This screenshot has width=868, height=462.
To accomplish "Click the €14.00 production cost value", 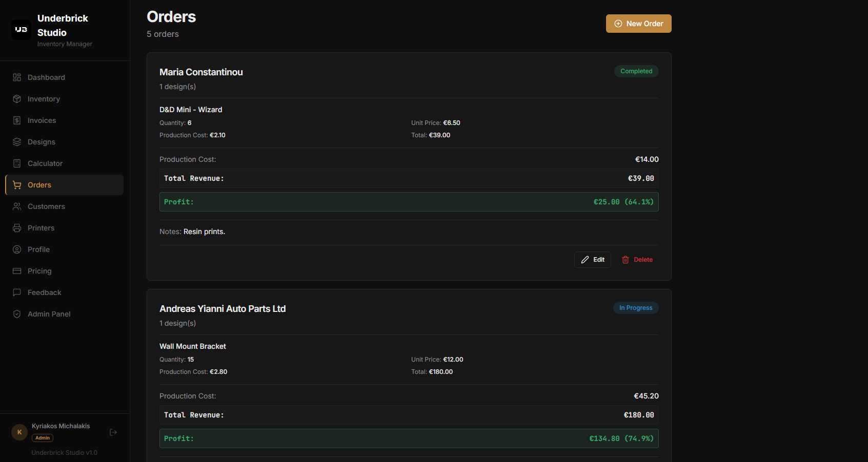I will click(647, 159).
